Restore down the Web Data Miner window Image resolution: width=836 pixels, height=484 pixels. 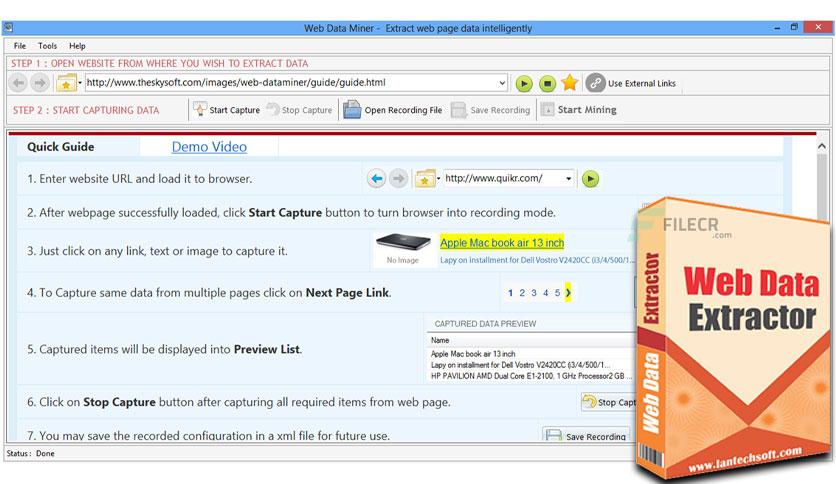click(794, 27)
